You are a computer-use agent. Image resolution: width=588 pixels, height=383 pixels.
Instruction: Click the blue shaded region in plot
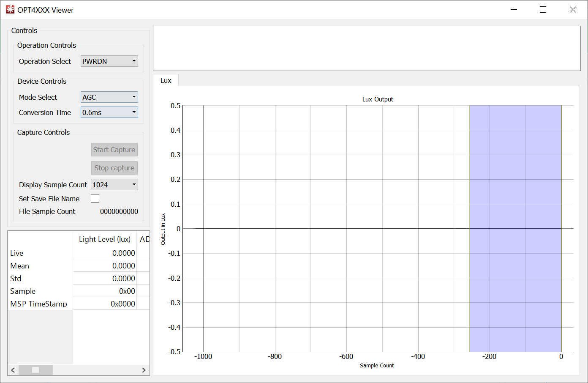(x=515, y=190)
